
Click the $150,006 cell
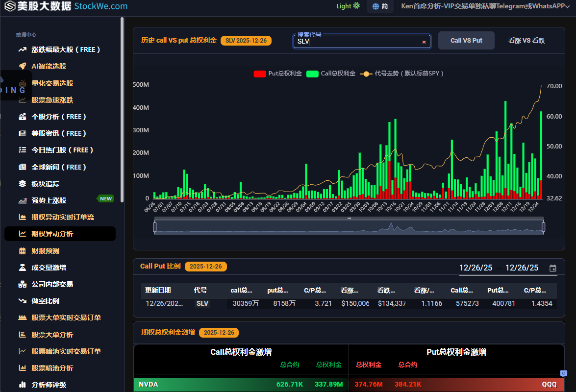355,303
